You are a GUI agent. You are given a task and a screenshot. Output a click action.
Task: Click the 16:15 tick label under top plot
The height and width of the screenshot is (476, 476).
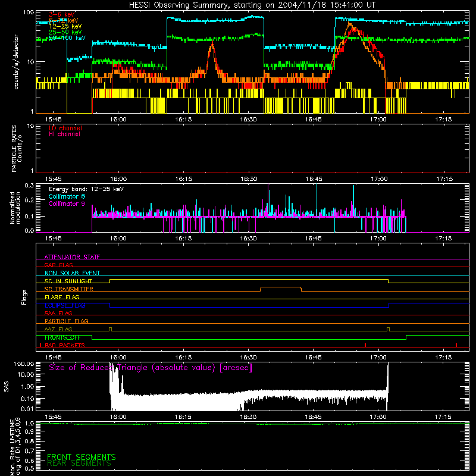point(183,120)
